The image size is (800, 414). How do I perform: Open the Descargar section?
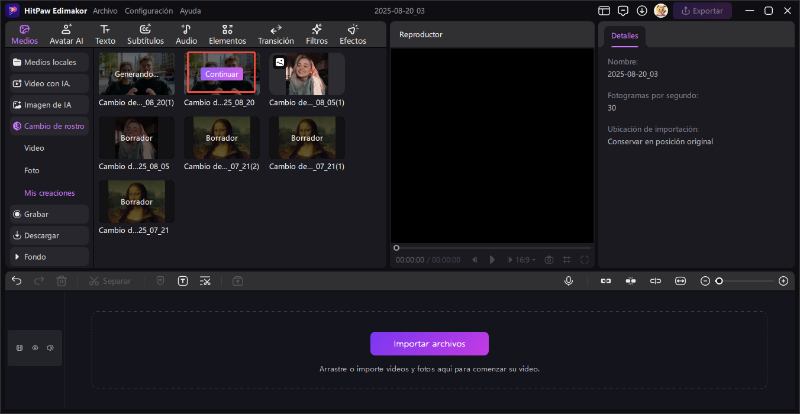point(49,236)
